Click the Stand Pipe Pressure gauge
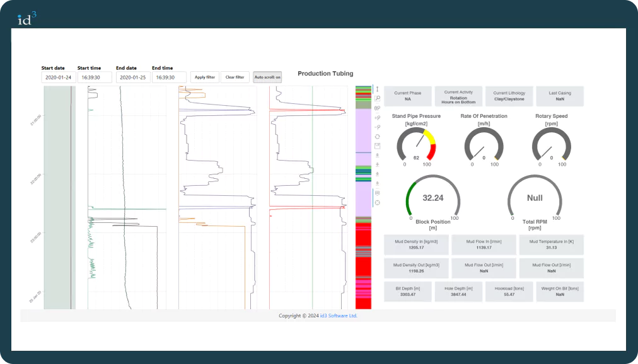This screenshot has width=638, height=364. [416, 146]
